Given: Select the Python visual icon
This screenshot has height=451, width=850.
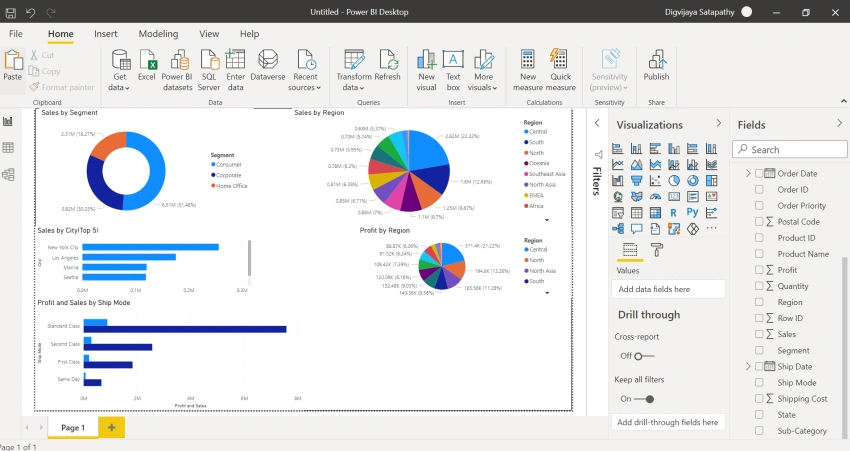Looking at the screenshot, I should pyautogui.click(x=692, y=212).
